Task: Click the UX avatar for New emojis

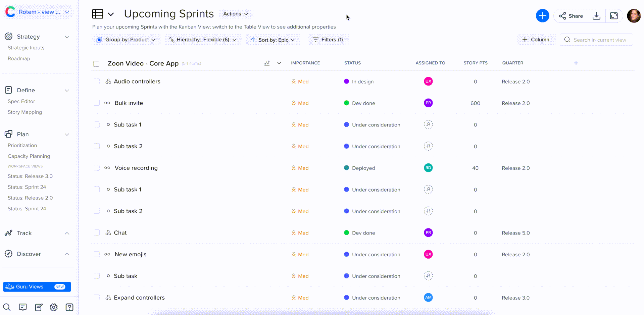Action: (428, 254)
